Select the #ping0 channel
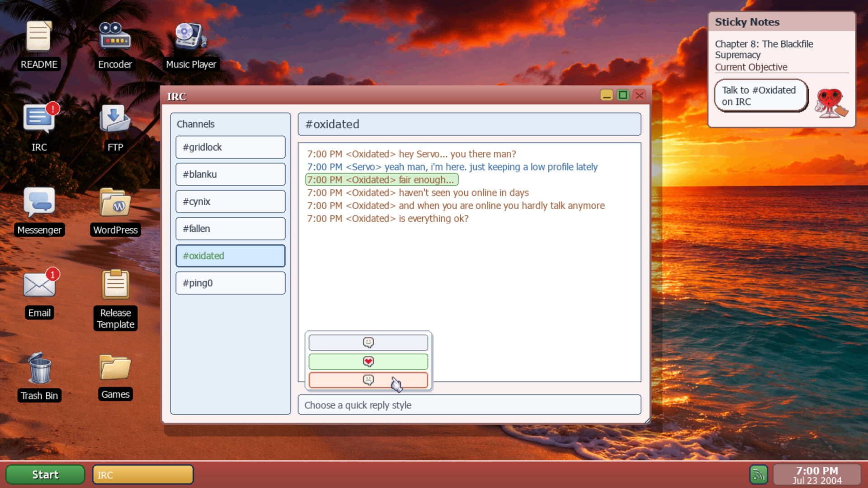Screen dimensions: 868x488 coord(230,283)
